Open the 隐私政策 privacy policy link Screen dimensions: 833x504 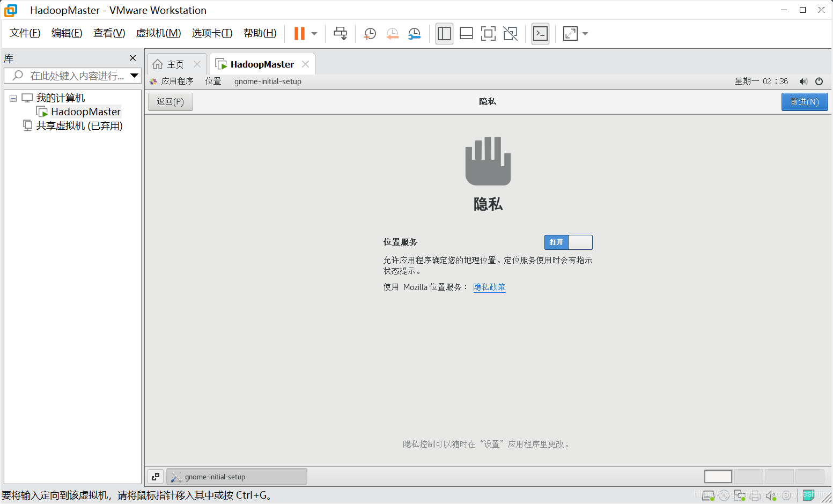(x=489, y=287)
